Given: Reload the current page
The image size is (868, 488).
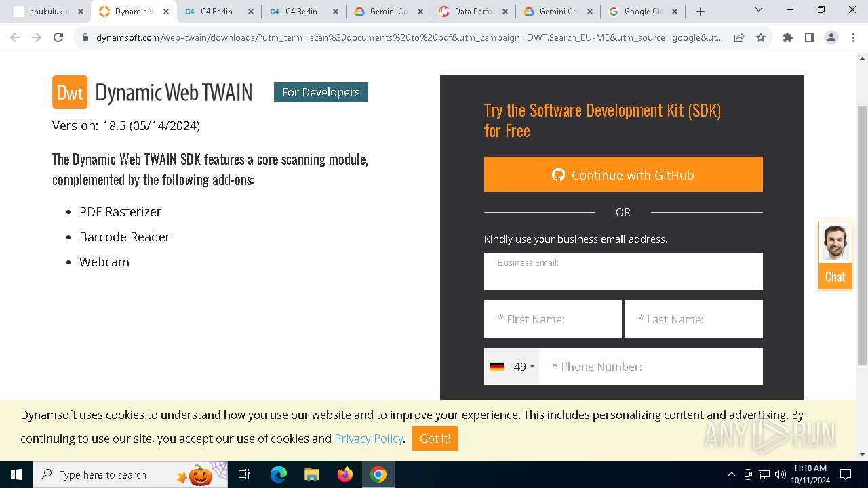Looking at the screenshot, I should point(58,37).
